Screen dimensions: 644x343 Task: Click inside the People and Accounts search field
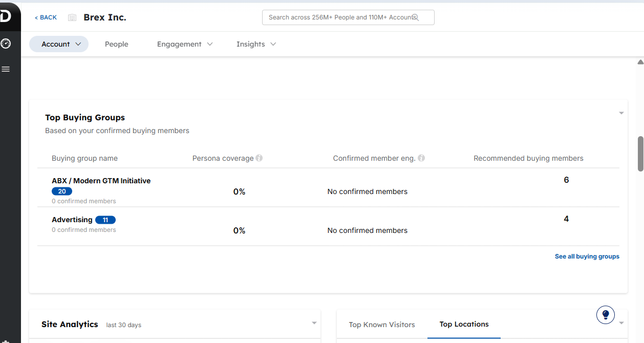(338, 17)
